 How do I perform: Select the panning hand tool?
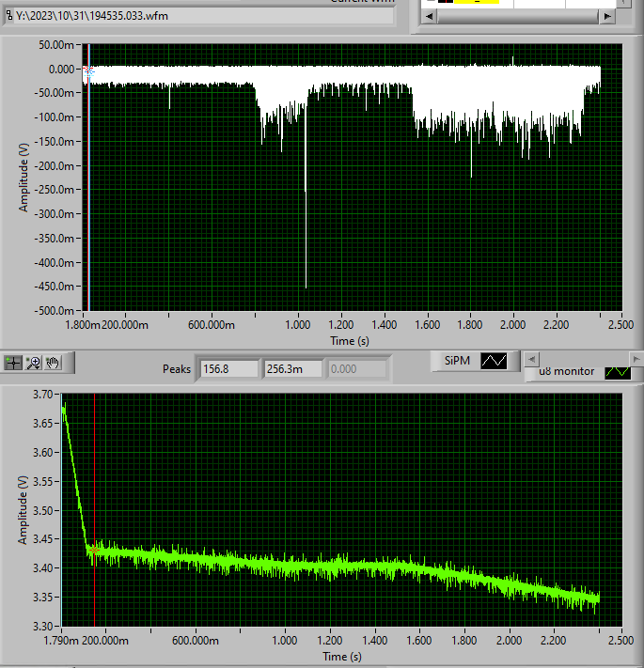53,363
